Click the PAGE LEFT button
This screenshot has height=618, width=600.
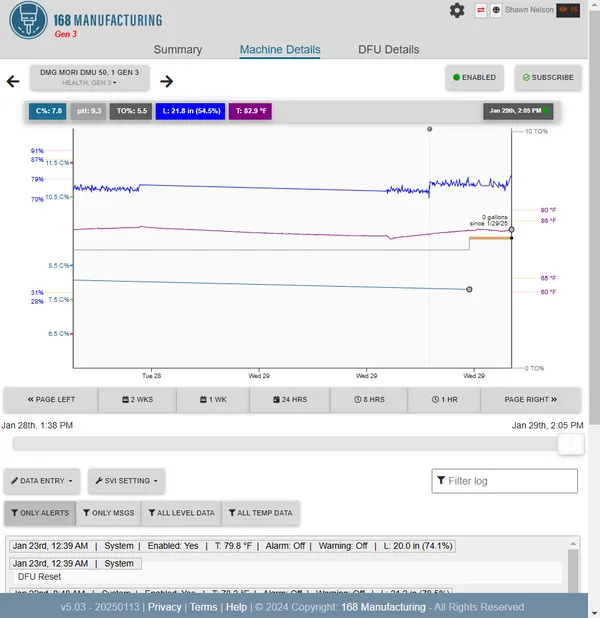click(51, 400)
